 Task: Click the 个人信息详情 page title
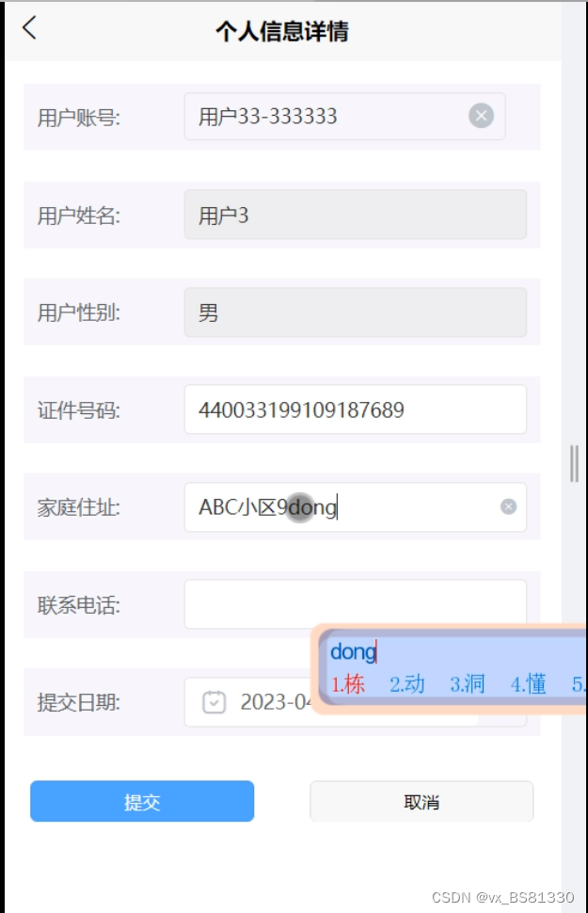pos(282,31)
